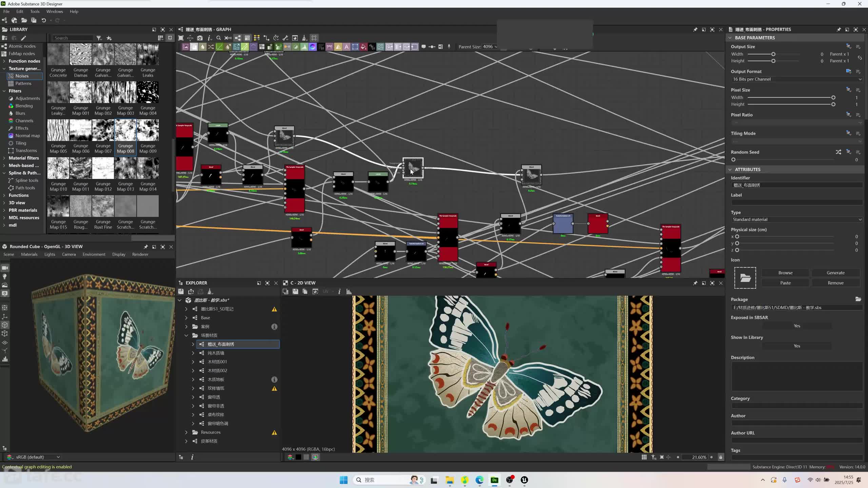The image size is (868, 488).
Task: Toggle the zoom lock in 2D view footer
Action: click(x=721, y=457)
